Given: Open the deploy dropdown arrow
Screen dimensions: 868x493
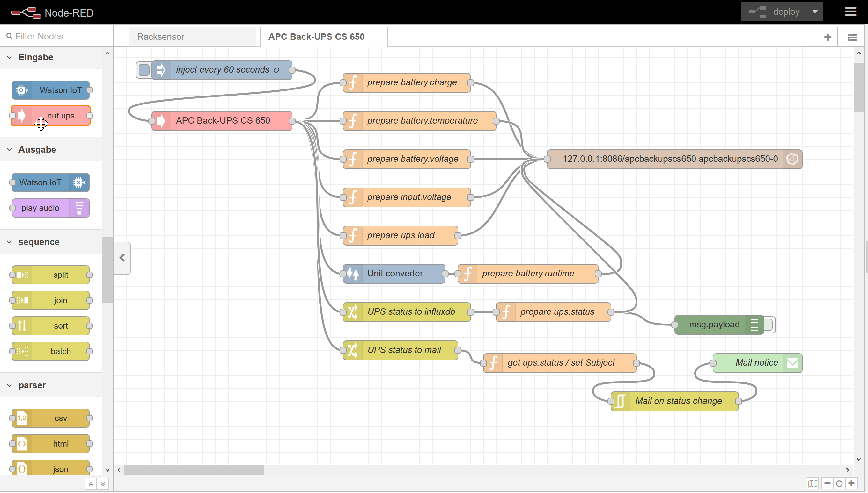Looking at the screenshot, I should click(815, 12).
